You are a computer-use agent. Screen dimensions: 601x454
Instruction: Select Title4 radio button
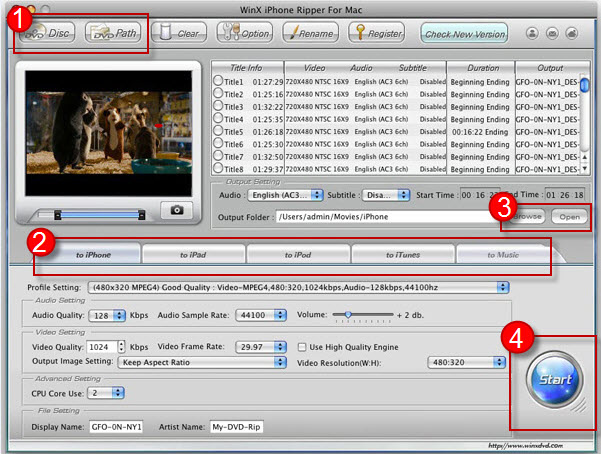218,118
